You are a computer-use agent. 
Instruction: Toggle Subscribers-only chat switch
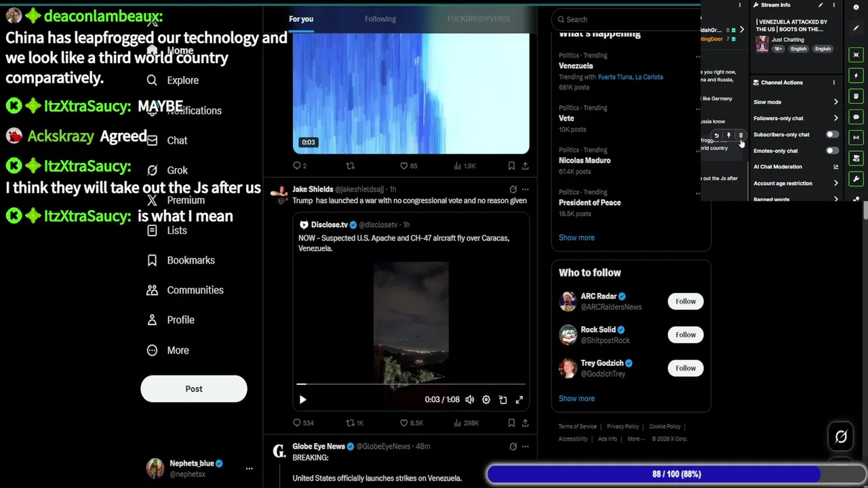point(831,134)
